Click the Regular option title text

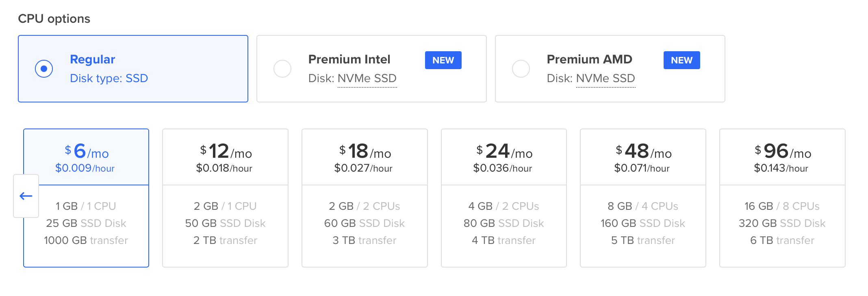click(x=93, y=59)
